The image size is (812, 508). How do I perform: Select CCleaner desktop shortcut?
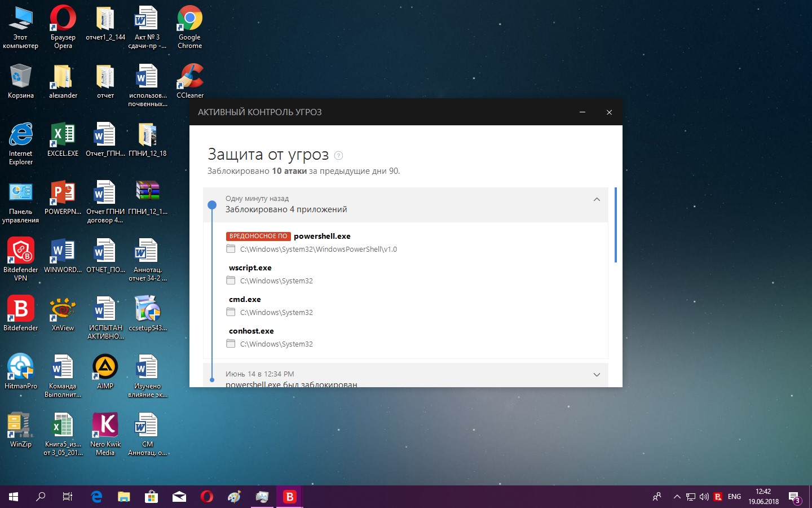[x=190, y=77]
